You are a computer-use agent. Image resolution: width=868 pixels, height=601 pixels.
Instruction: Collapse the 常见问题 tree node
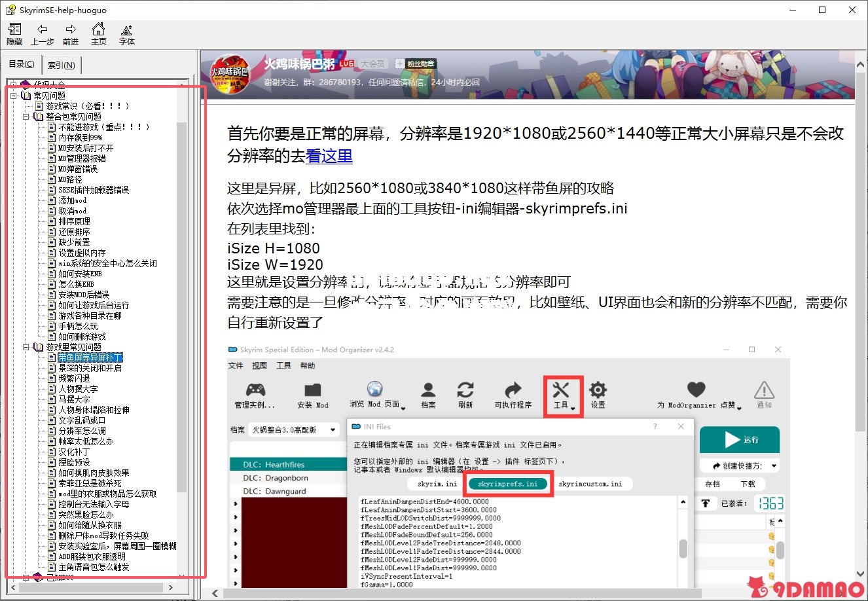coord(14,96)
